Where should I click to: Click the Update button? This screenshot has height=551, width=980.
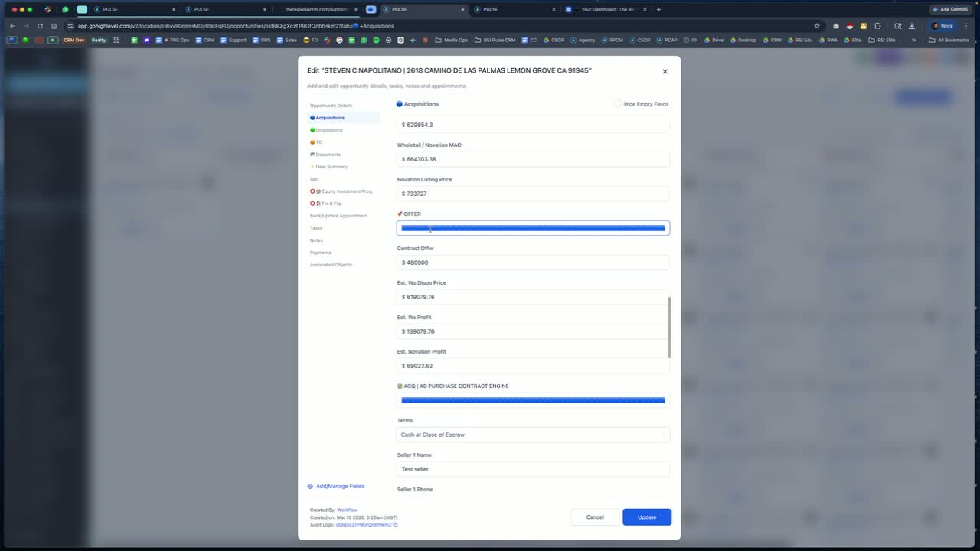647,517
